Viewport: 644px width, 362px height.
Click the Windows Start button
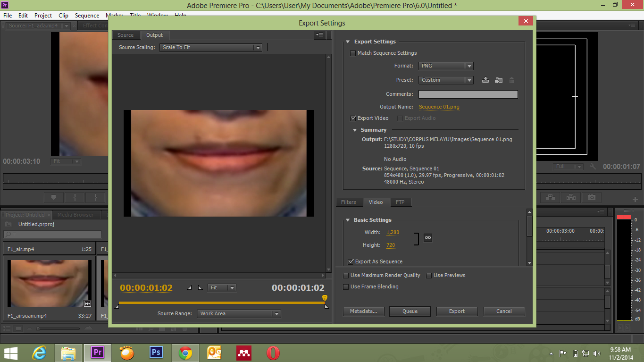tap(11, 353)
